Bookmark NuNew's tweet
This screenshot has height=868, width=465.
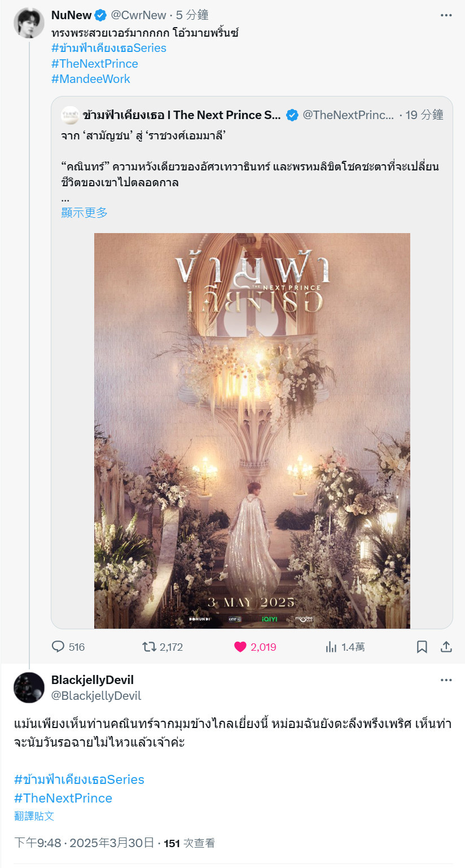(x=422, y=647)
